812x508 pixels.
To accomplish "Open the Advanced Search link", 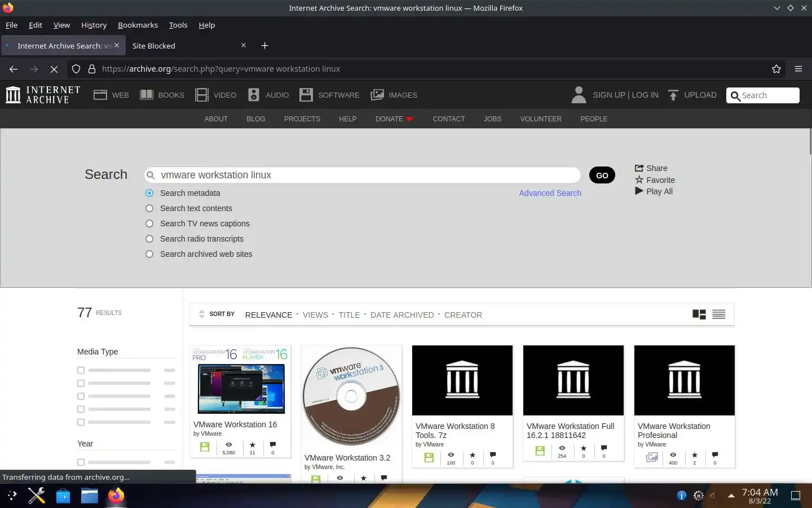I will click(x=550, y=193).
